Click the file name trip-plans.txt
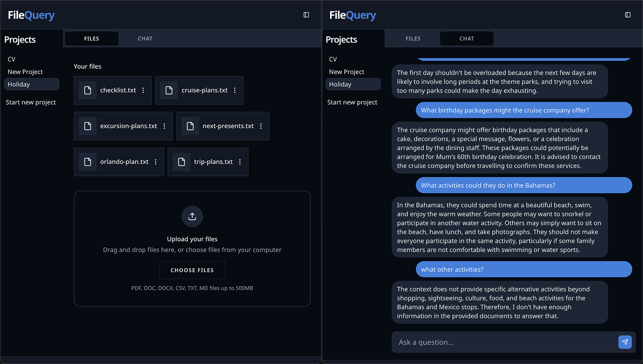This screenshot has height=364, width=643. [x=213, y=162]
